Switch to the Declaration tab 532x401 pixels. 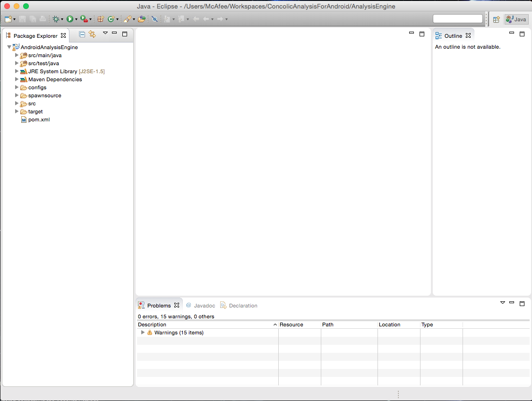(239, 305)
